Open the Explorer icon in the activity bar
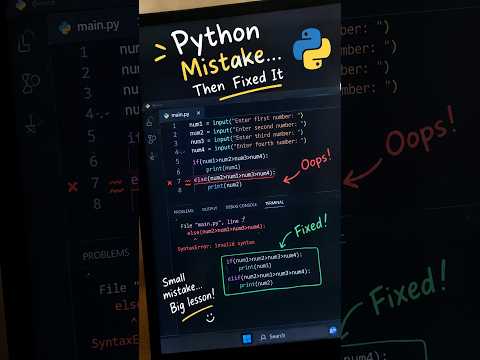Screen dimensions: 480x360 pos(149,122)
